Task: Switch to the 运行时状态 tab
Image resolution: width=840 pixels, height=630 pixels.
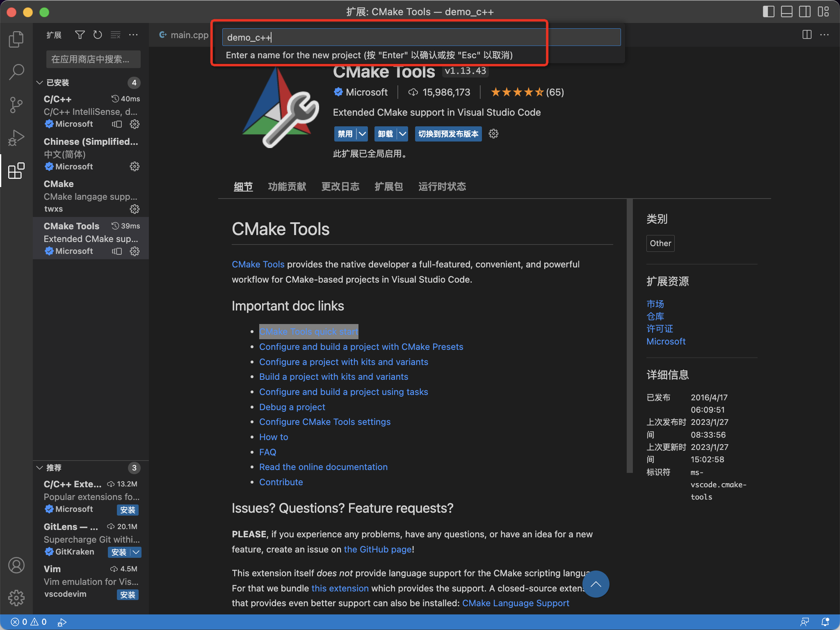Action: [442, 187]
